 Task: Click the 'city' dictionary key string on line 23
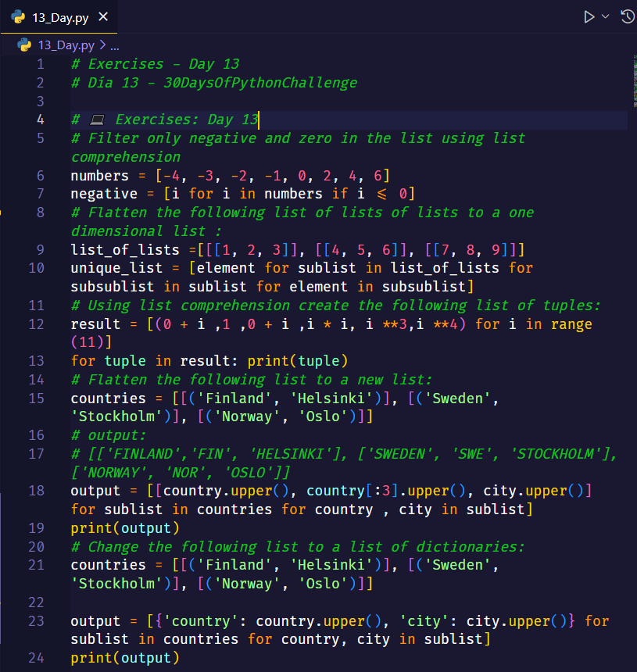coord(424,621)
